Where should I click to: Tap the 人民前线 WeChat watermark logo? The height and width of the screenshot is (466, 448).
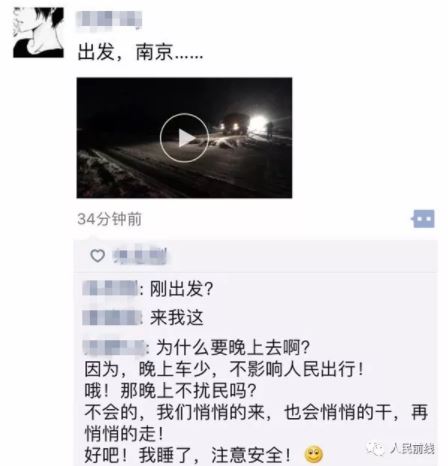401,449
